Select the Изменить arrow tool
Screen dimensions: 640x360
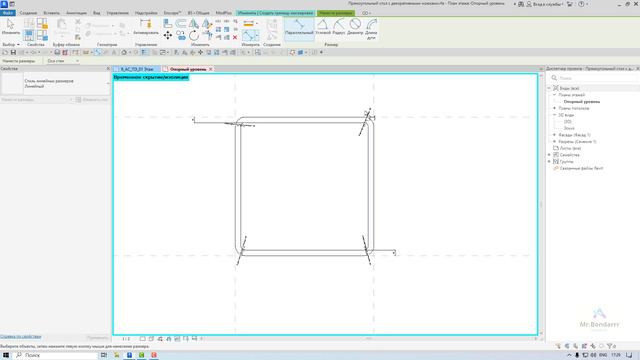[x=10, y=27]
